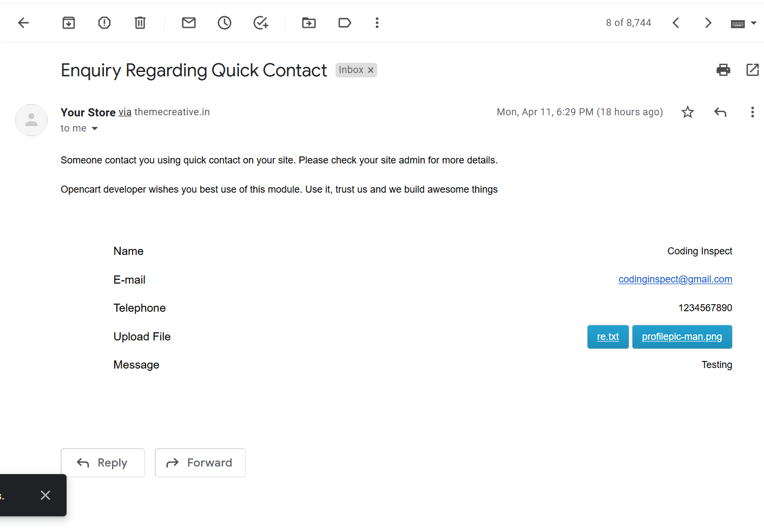Image resolution: width=764 pixels, height=532 pixels.
Task: Click the Forward button
Action: point(200,463)
